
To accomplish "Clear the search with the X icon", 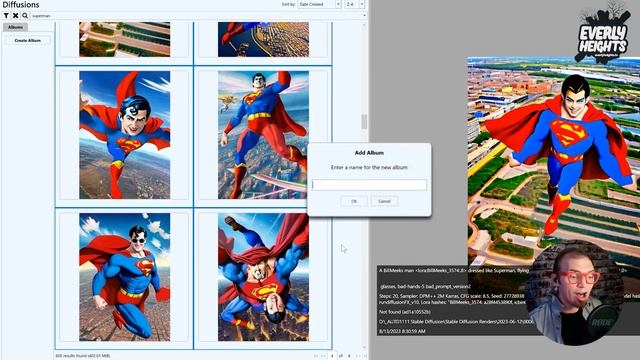I will click(16, 16).
